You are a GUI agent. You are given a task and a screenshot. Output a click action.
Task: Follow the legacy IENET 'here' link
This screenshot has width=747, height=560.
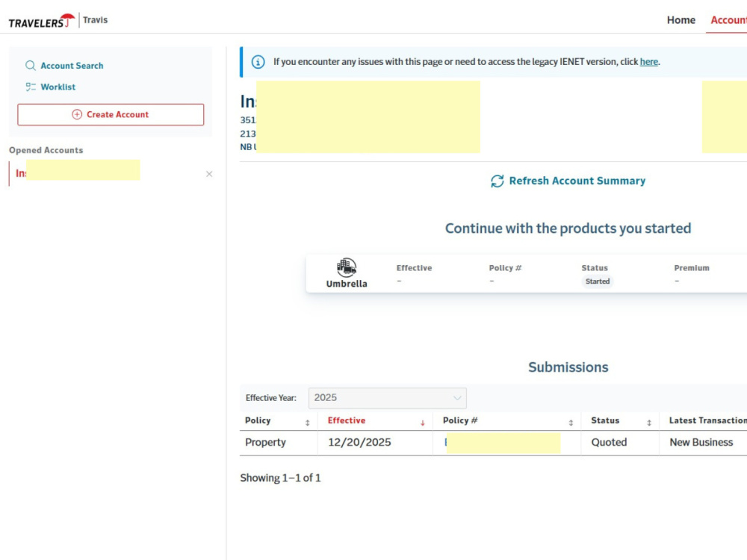[x=648, y=61]
